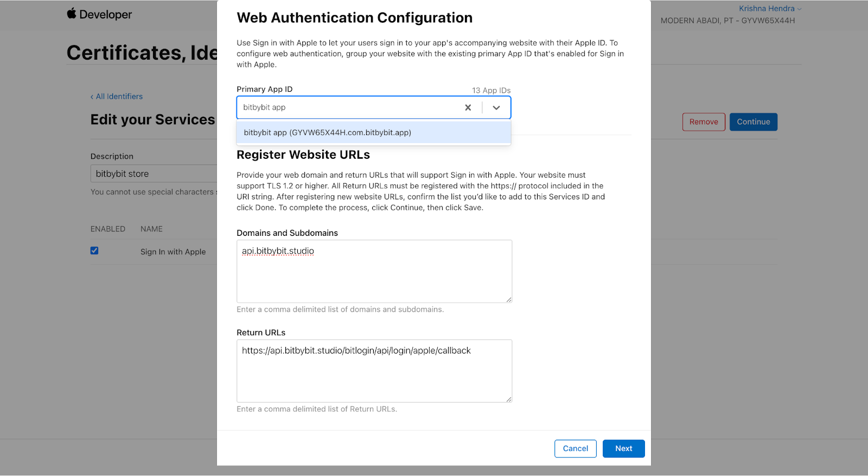Click the Register Website URLs heading
The height and width of the screenshot is (476, 868).
tap(303, 155)
